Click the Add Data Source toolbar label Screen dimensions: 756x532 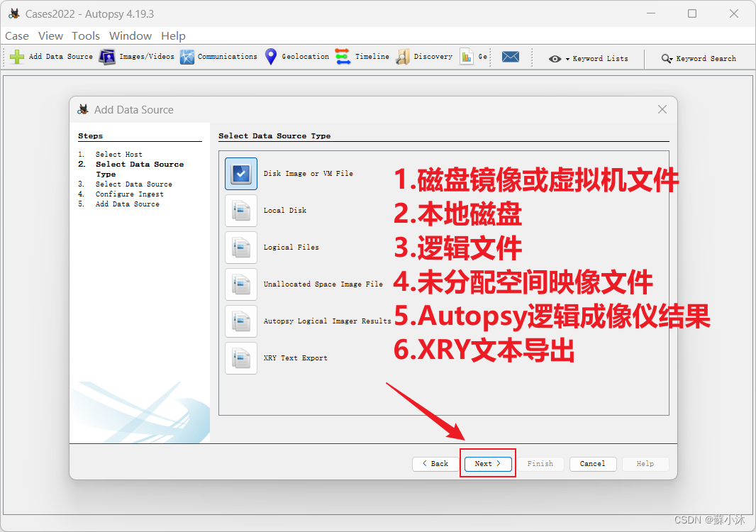(x=61, y=57)
